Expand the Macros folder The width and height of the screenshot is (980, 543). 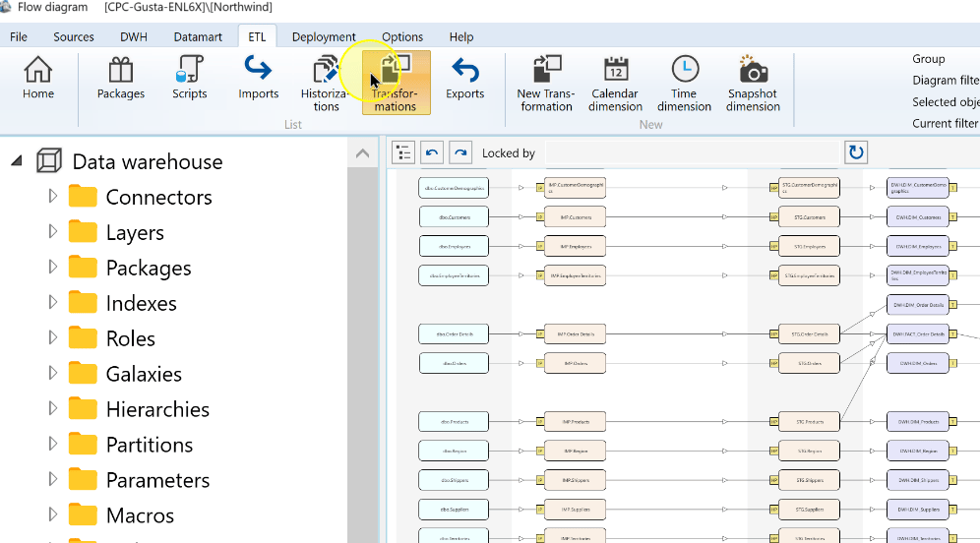(x=52, y=514)
